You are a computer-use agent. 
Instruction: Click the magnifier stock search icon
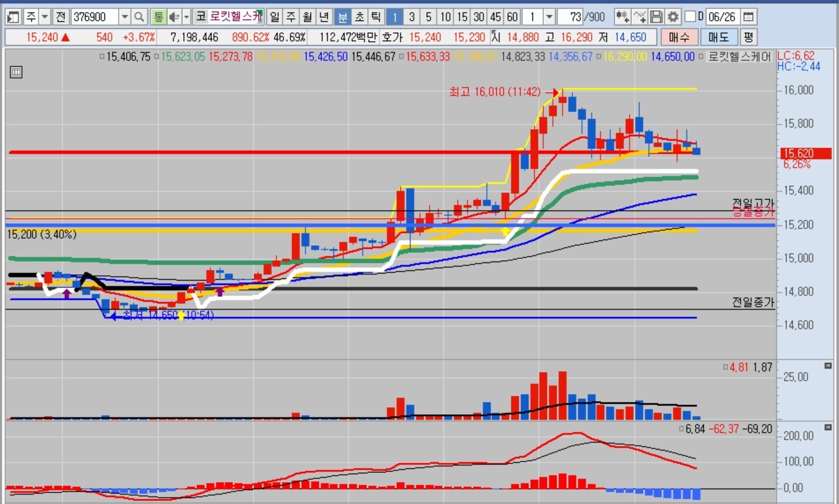click(139, 16)
